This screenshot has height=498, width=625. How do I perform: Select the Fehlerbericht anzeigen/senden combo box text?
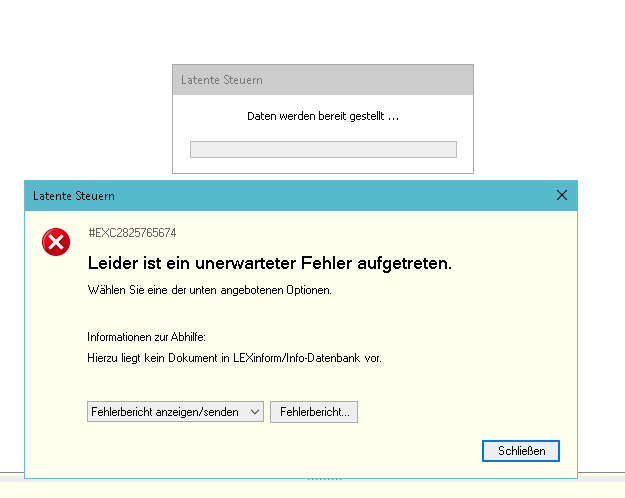click(165, 412)
